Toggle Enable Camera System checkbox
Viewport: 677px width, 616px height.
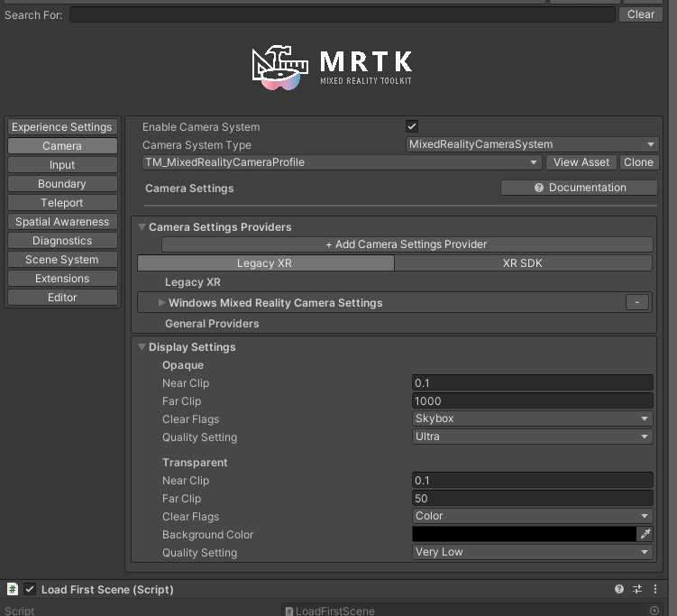412,126
